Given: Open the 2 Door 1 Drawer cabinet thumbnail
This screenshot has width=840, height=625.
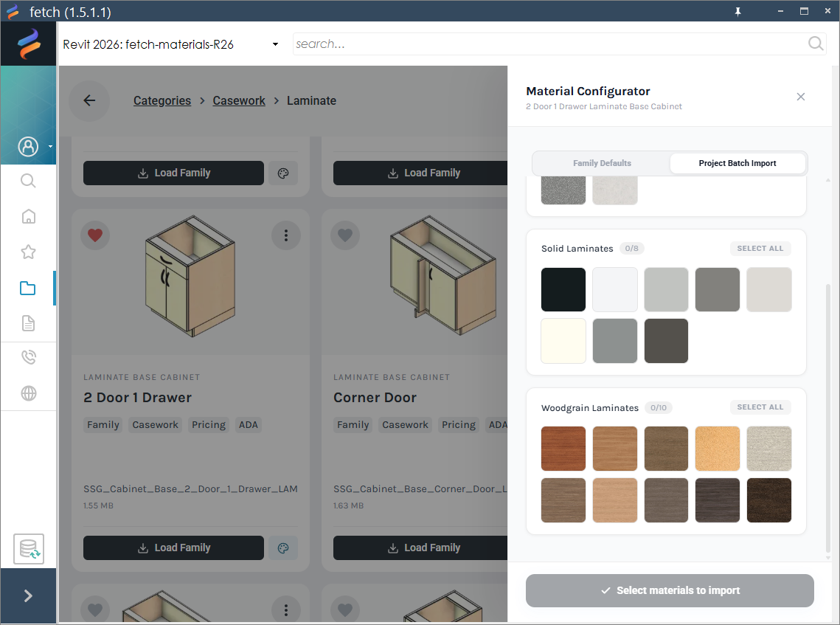Looking at the screenshot, I should point(190,277).
